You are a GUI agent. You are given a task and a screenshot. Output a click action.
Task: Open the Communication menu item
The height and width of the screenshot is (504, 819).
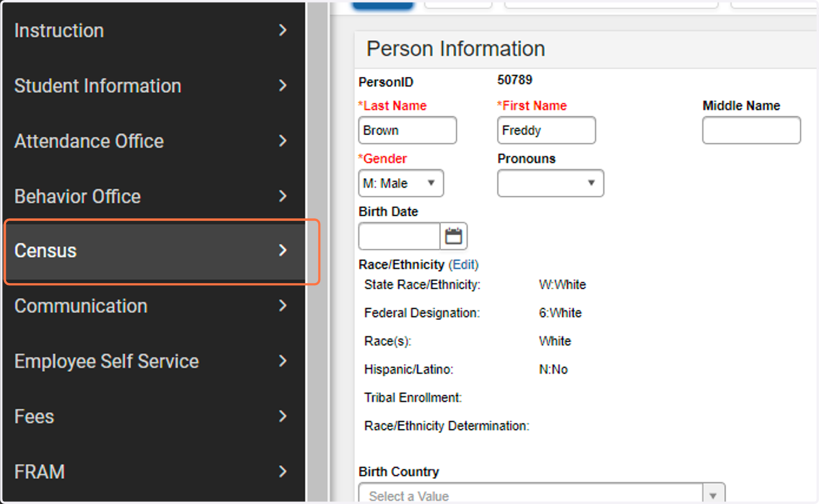coord(153,306)
